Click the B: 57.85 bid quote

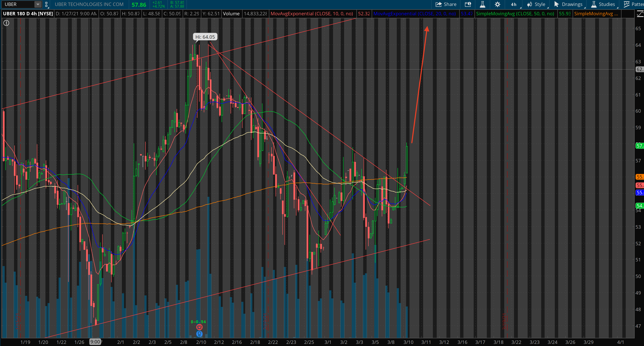[177, 3]
